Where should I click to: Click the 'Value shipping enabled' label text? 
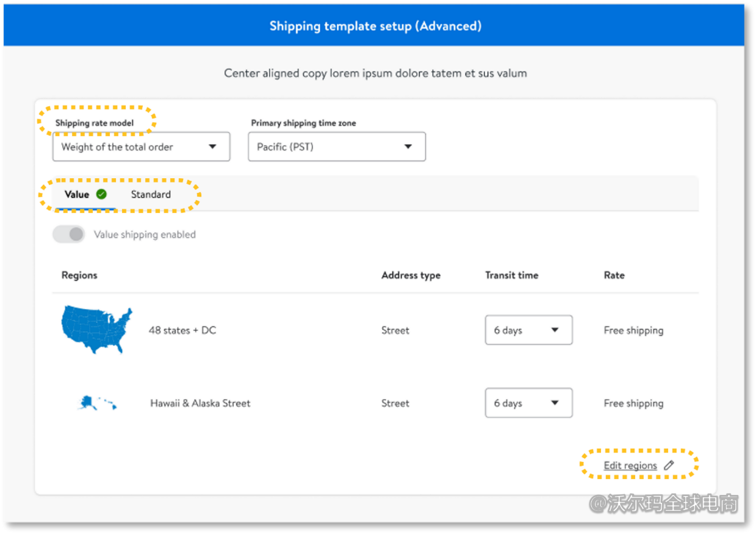[145, 234]
